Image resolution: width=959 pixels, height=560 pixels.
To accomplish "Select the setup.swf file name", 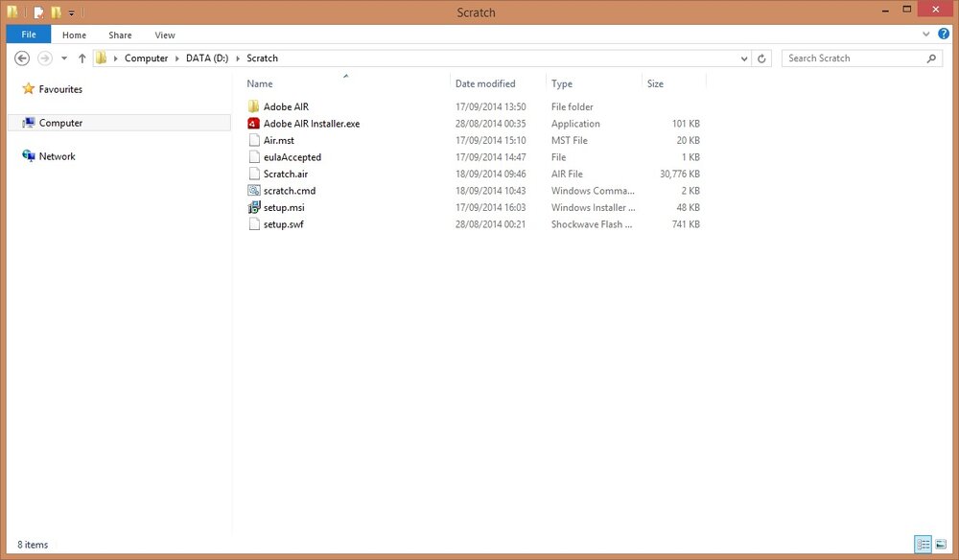I will click(283, 224).
